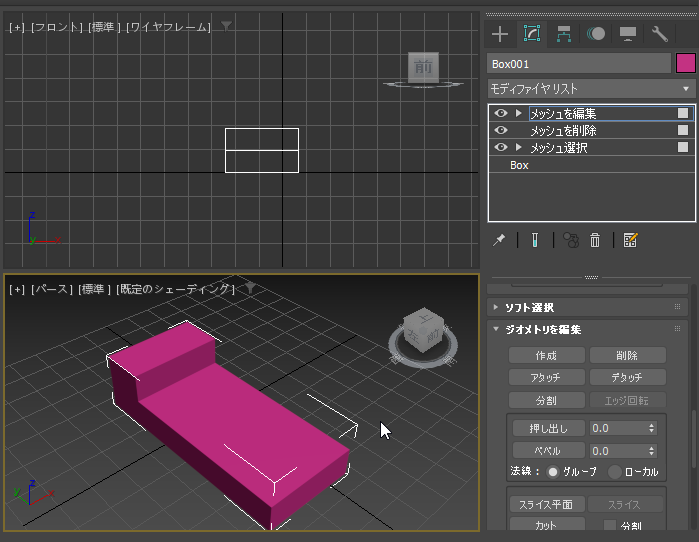Click the square box beside メッシュを編集
699x542 pixels.
pos(683,113)
